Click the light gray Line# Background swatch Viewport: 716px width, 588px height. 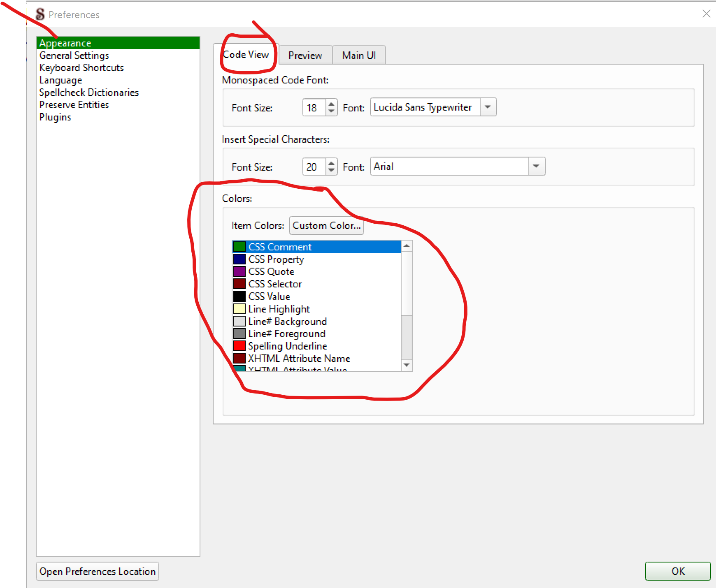(x=239, y=321)
